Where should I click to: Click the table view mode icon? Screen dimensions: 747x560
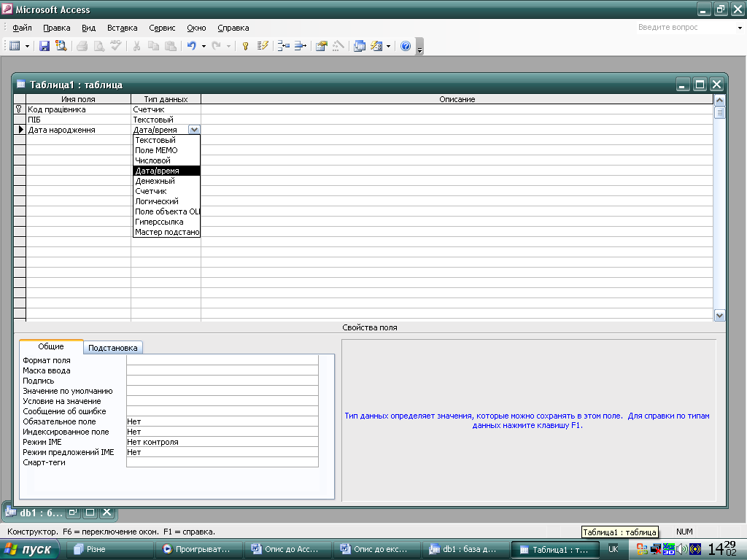tap(15, 46)
